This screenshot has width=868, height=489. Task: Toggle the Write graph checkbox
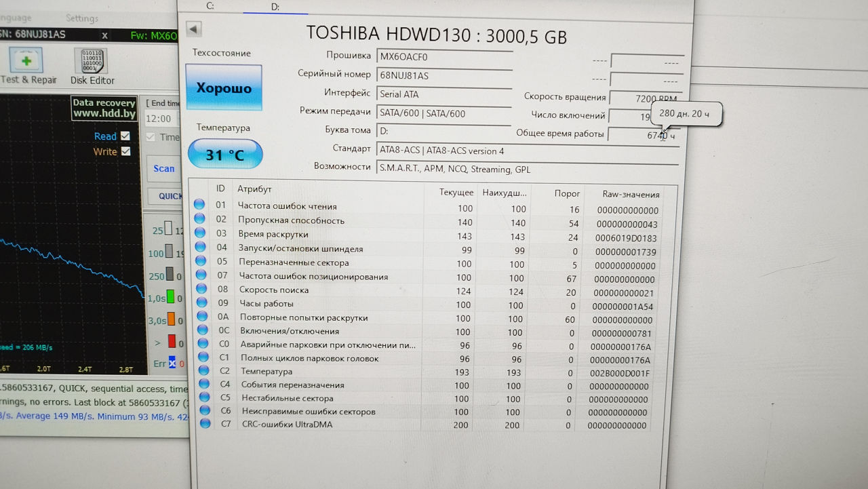pyautogui.click(x=125, y=151)
